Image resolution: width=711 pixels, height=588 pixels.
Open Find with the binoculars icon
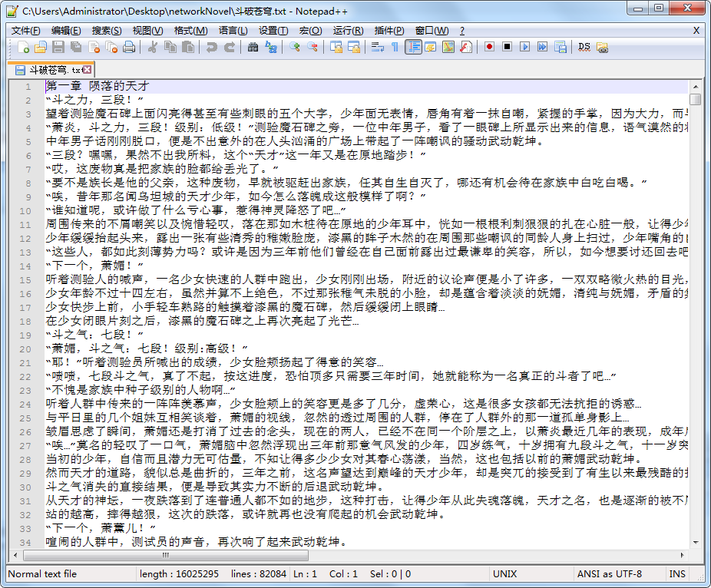[x=253, y=48]
